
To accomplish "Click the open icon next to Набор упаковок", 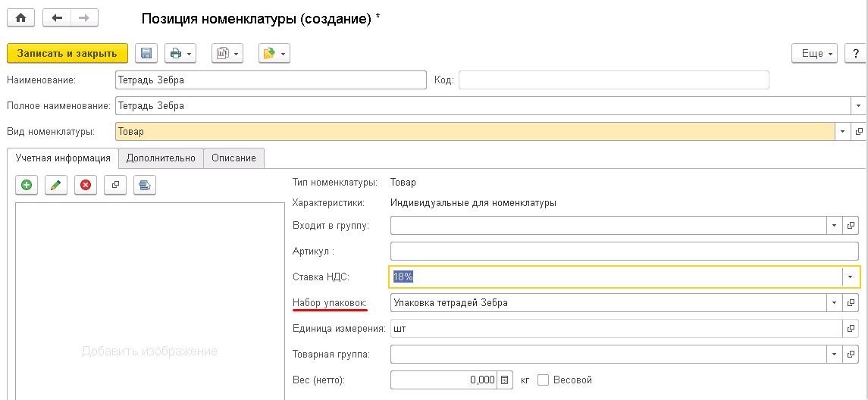I will point(850,302).
